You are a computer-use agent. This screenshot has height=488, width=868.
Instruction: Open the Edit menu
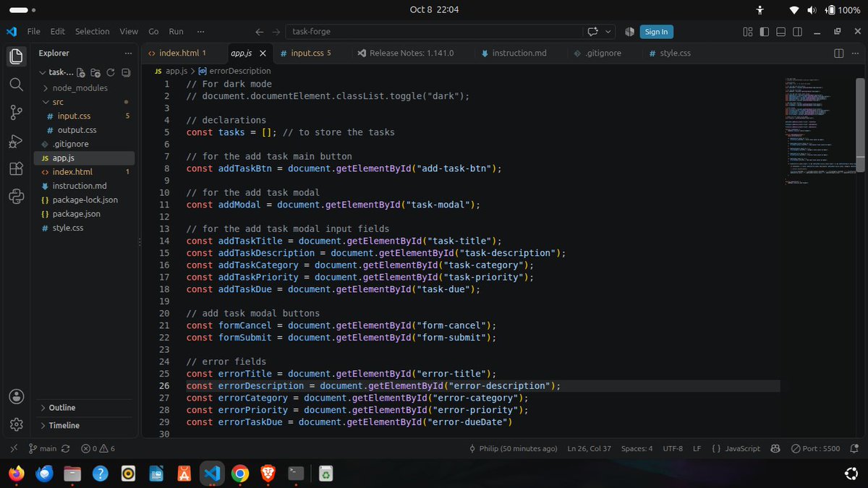pos(58,32)
